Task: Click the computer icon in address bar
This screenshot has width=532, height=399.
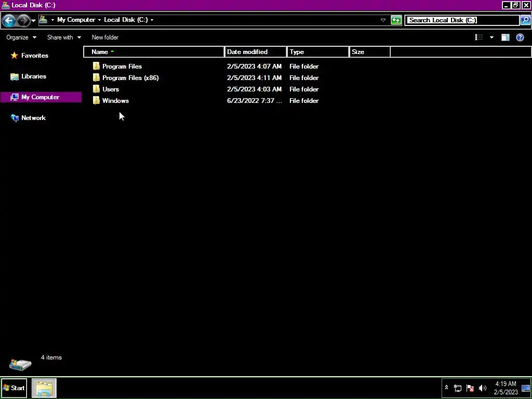Action: tap(43, 20)
